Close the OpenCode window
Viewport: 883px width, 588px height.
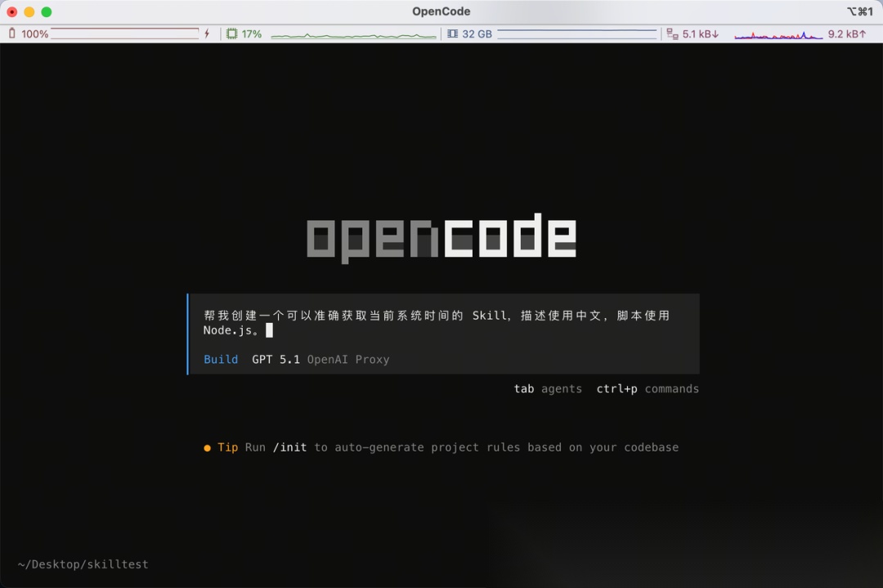11,11
